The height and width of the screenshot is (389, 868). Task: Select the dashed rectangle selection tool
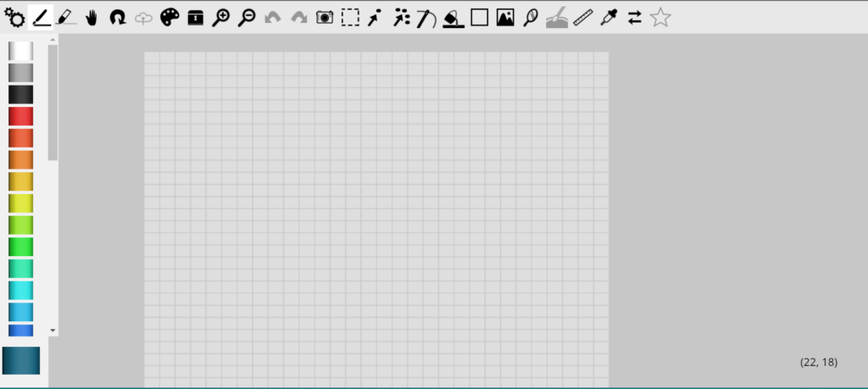(x=350, y=18)
